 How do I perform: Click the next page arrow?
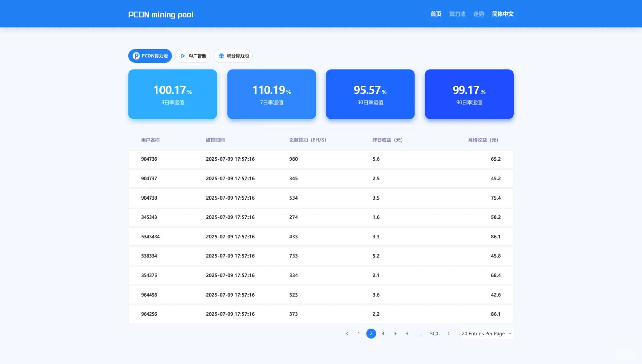[x=448, y=333]
